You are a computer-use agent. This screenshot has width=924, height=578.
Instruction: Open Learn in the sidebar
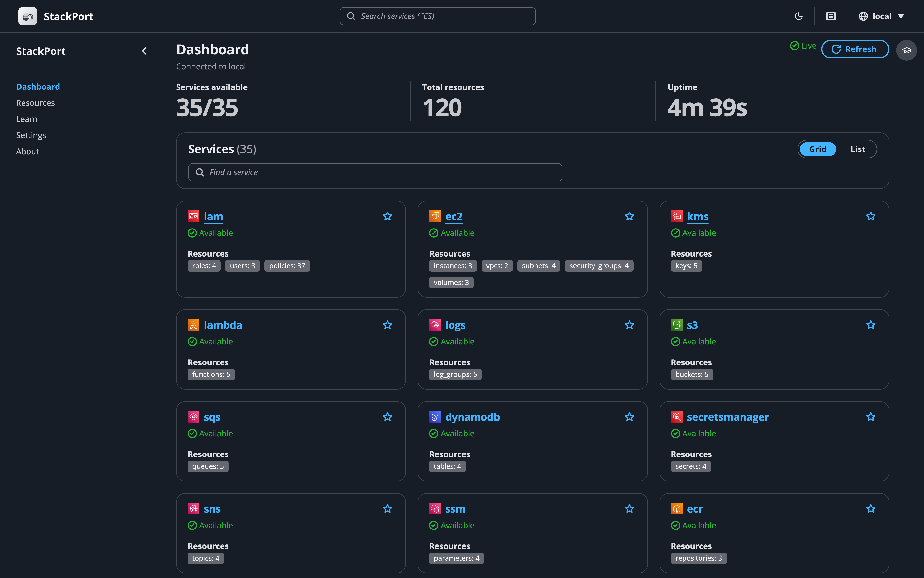coord(27,119)
